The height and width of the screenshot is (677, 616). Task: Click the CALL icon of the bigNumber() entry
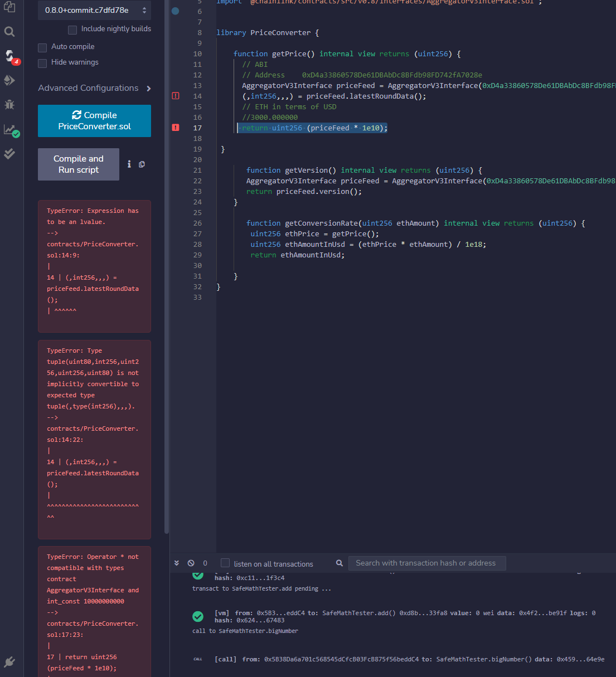coord(198,659)
